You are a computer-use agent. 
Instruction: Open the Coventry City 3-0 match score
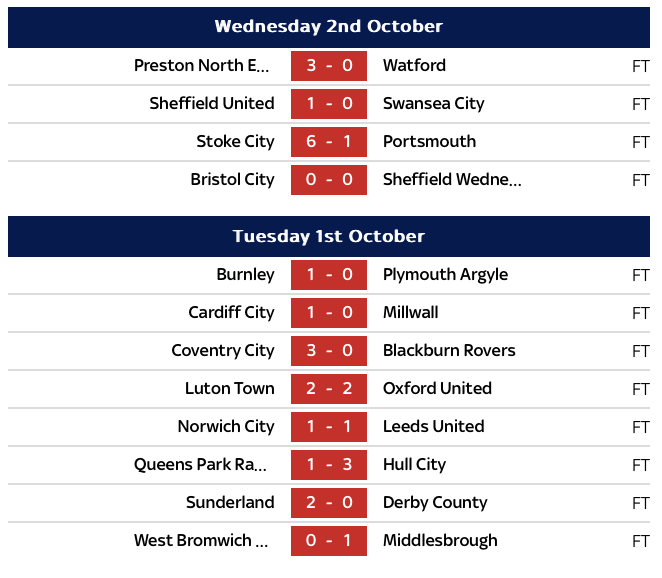330,351
